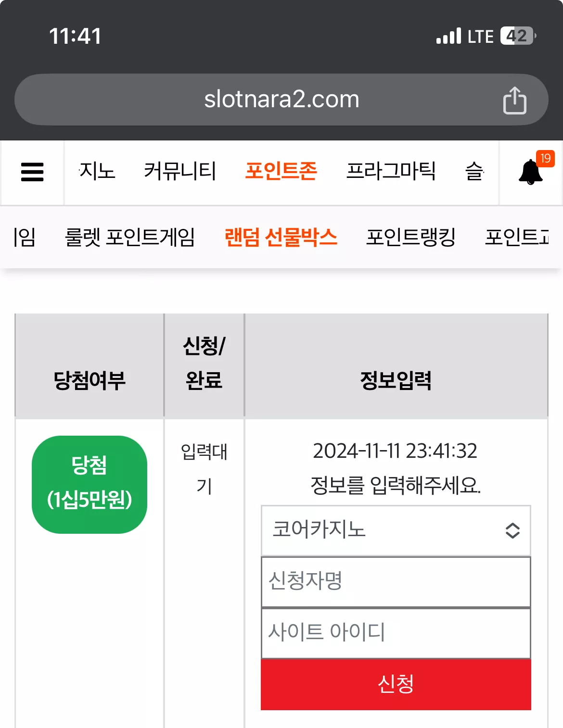The image size is (563, 728).
Task: Tap the slotnara2.com address bar
Action: 281,100
